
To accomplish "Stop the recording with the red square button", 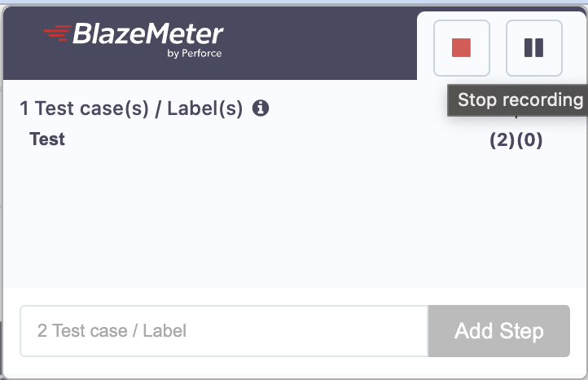I will point(462,47).
